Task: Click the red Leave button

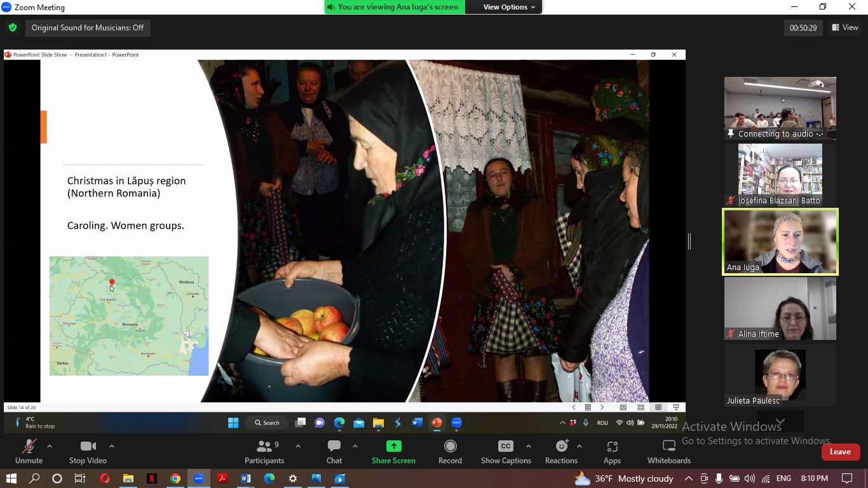Action: click(x=840, y=452)
